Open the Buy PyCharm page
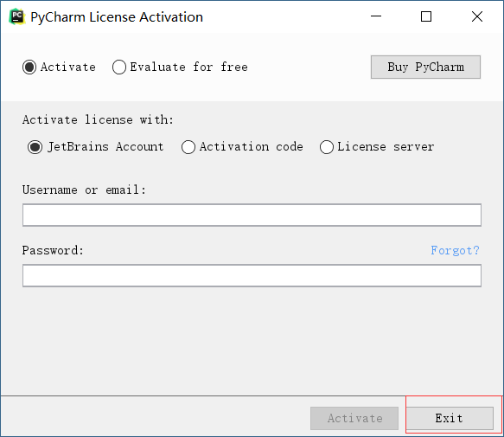The height and width of the screenshot is (437, 504). click(x=425, y=67)
